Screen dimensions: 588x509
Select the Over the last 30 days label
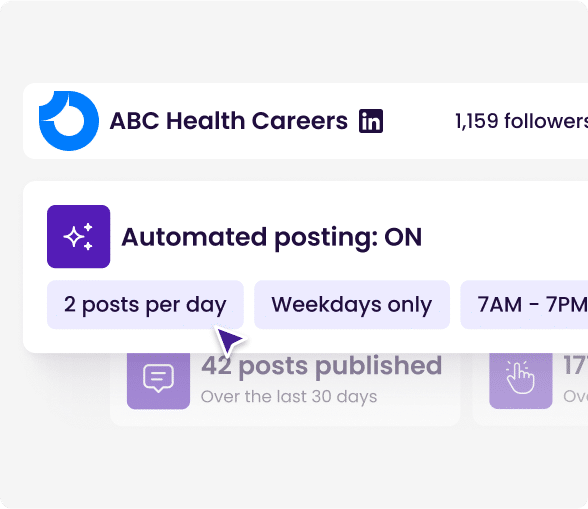[289, 397]
